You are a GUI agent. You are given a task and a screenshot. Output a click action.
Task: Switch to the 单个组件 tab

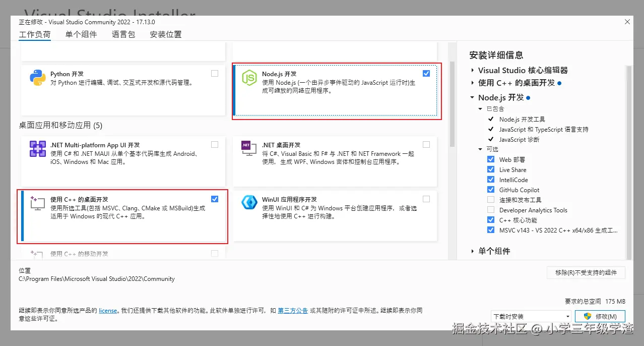[81, 34]
